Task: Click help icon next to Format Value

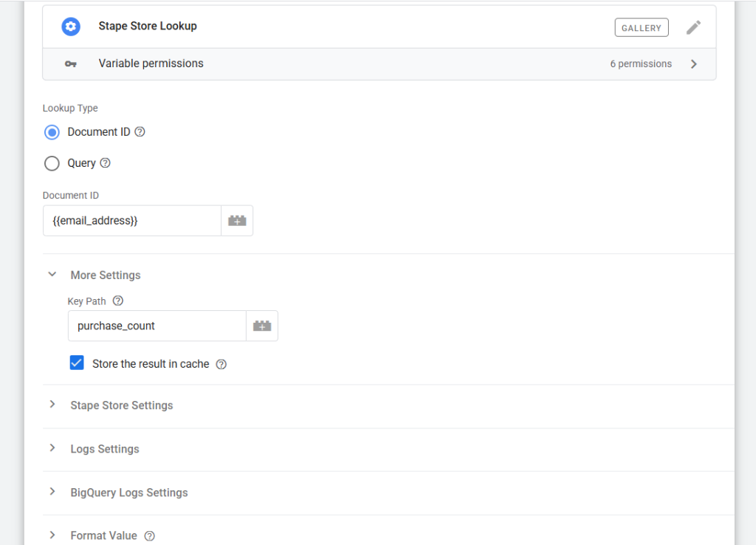Action: pyautogui.click(x=150, y=535)
